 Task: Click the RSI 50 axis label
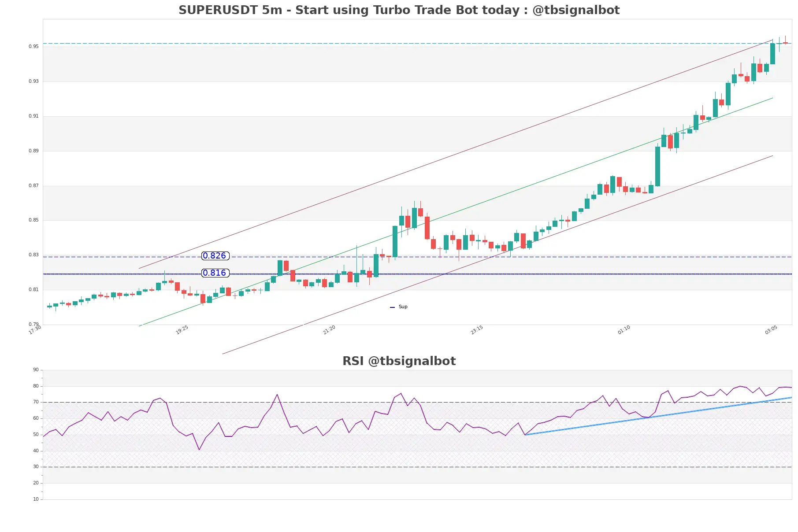[36, 435]
